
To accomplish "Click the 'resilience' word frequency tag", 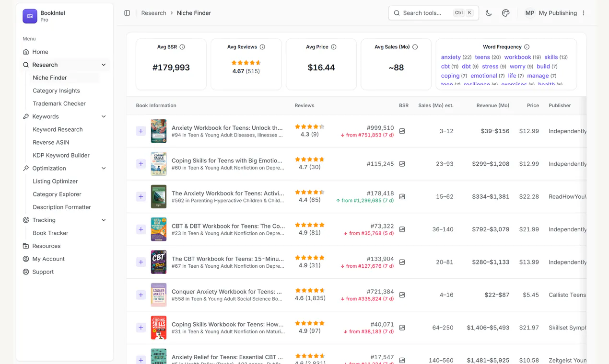I will (x=477, y=84).
